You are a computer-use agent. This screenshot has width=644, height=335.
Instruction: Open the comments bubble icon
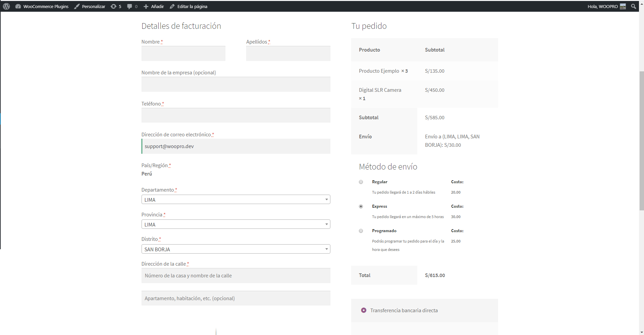click(x=129, y=6)
